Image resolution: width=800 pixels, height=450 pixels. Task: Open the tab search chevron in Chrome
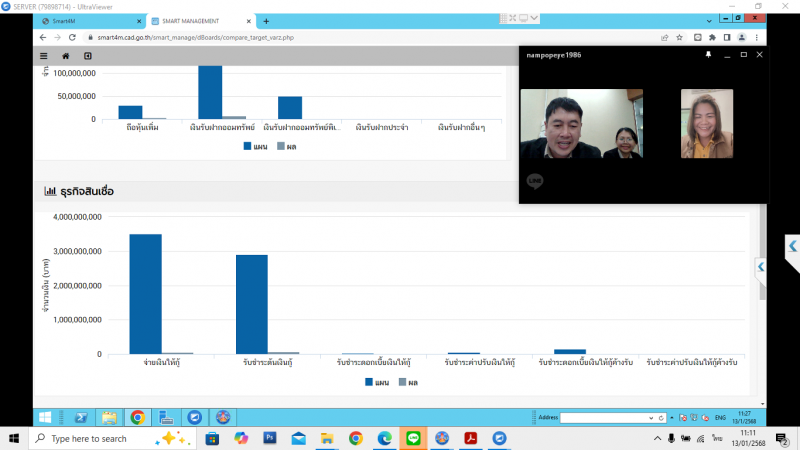pyautogui.click(x=709, y=21)
